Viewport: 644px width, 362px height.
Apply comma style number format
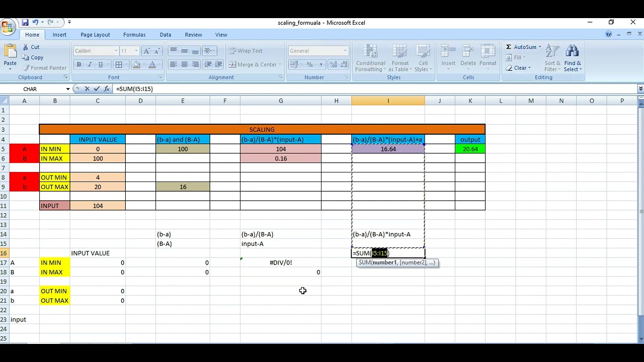point(320,64)
